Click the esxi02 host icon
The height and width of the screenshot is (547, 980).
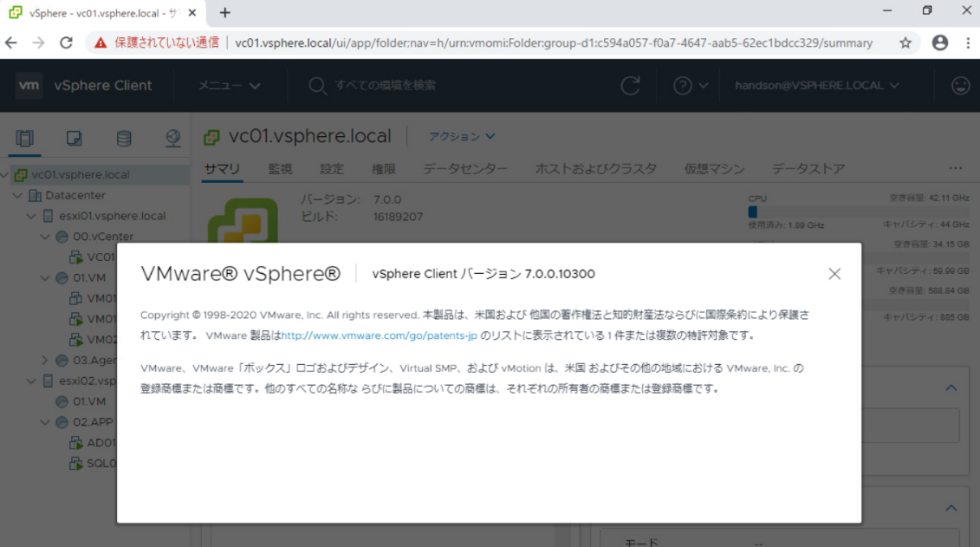[x=49, y=381]
